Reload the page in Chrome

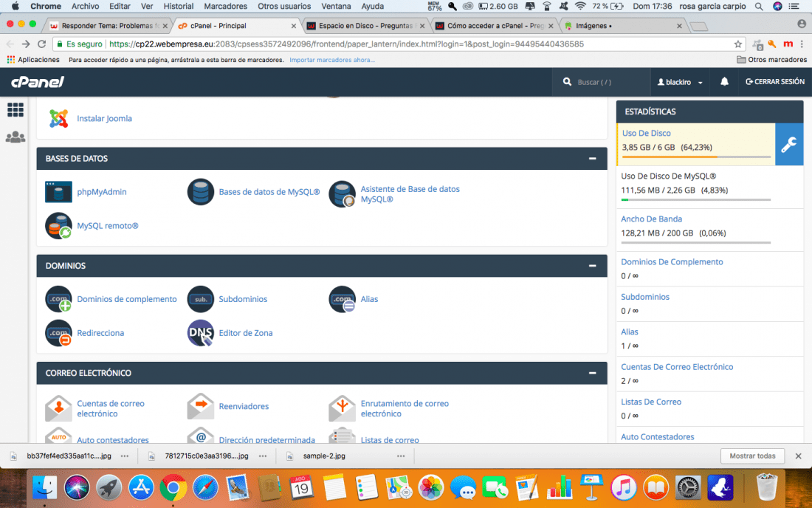click(42, 44)
